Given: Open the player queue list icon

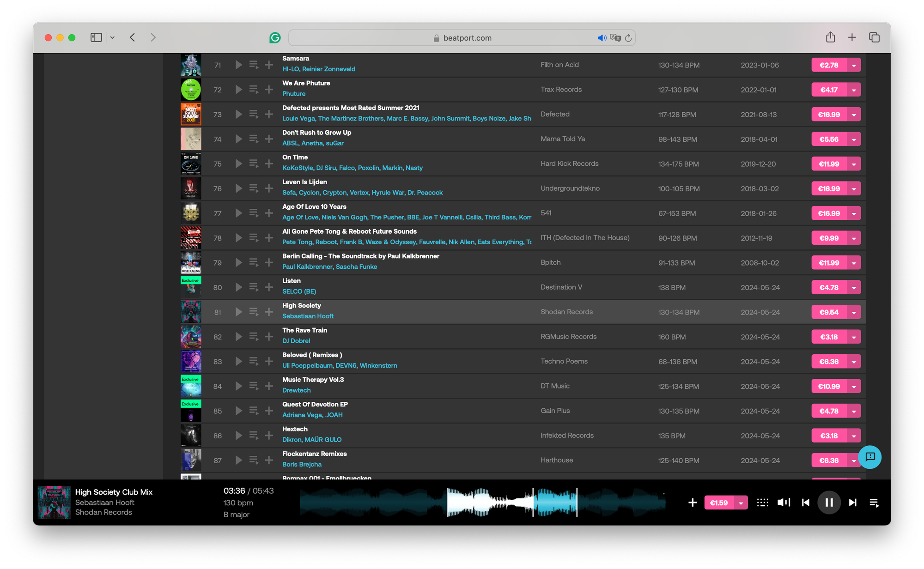Looking at the screenshot, I should coord(874,502).
